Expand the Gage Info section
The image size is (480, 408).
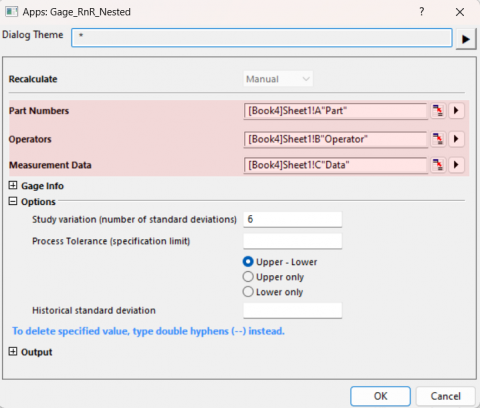(13, 185)
